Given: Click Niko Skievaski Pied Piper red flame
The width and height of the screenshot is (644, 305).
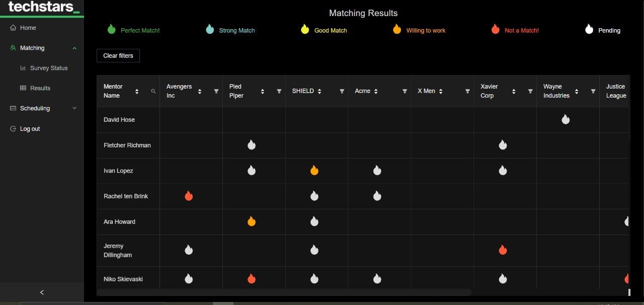Looking at the screenshot, I should (252, 279).
